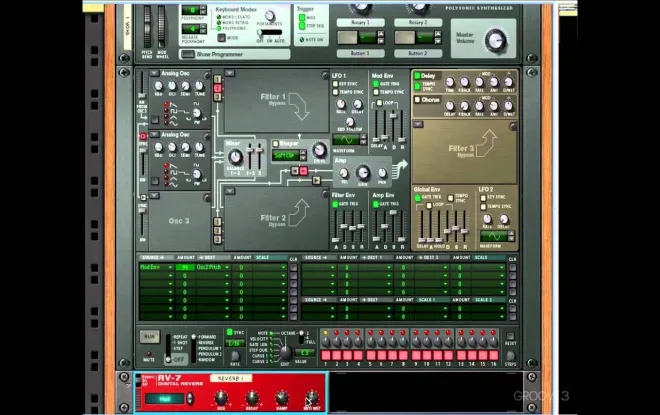
Task: Open the Filter 1 slot dropdown arrow
Action: point(229,73)
